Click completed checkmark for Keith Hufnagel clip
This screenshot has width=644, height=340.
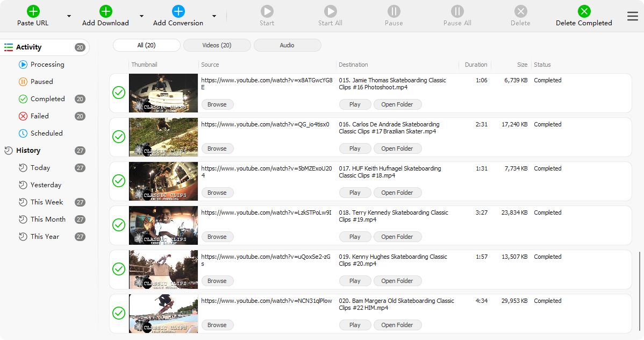point(119,181)
